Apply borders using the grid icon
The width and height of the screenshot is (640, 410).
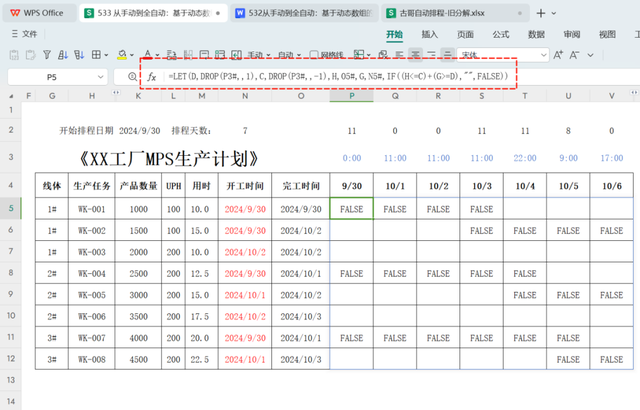click(x=96, y=55)
